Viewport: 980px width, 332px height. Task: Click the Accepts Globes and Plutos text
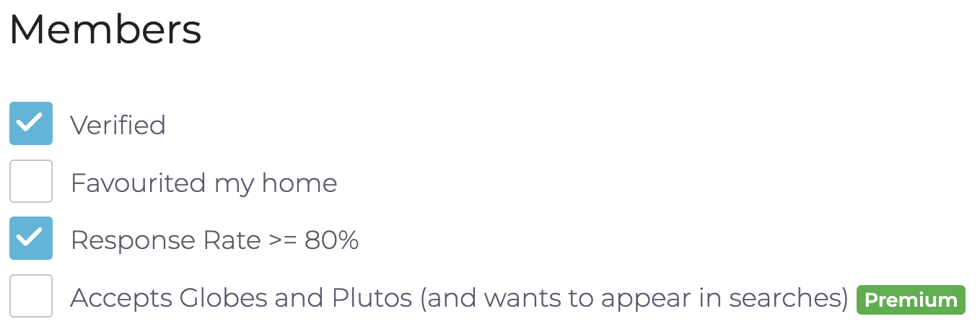240,298
